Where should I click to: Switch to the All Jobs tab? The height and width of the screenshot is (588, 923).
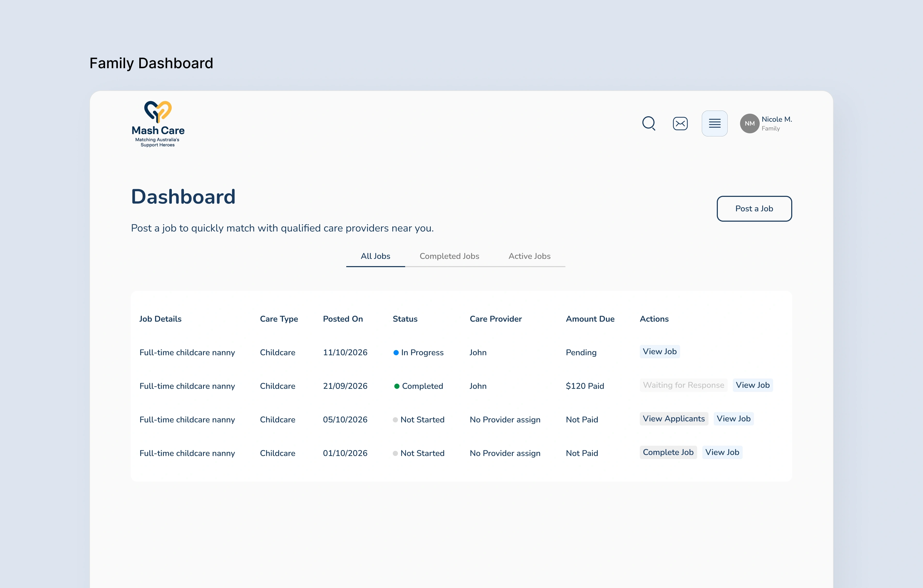[x=375, y=256]
